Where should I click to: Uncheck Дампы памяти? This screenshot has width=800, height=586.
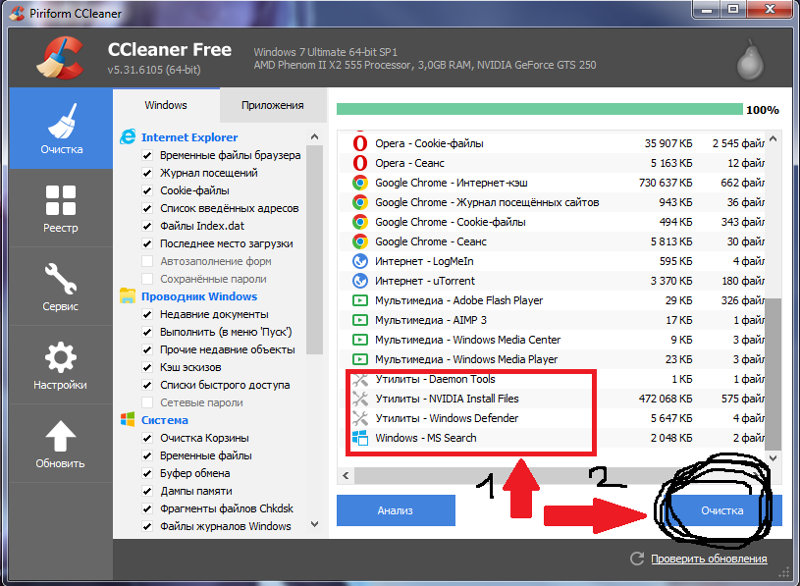click(x=147, y=491)
